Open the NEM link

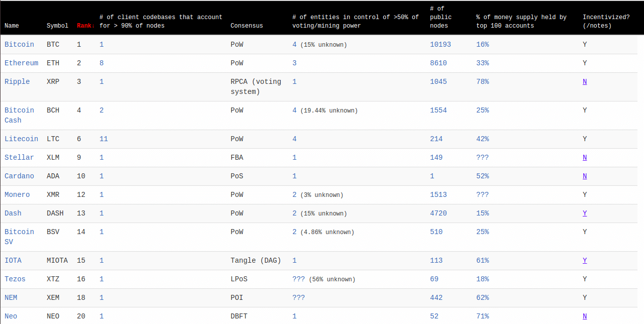coord(11,297)
